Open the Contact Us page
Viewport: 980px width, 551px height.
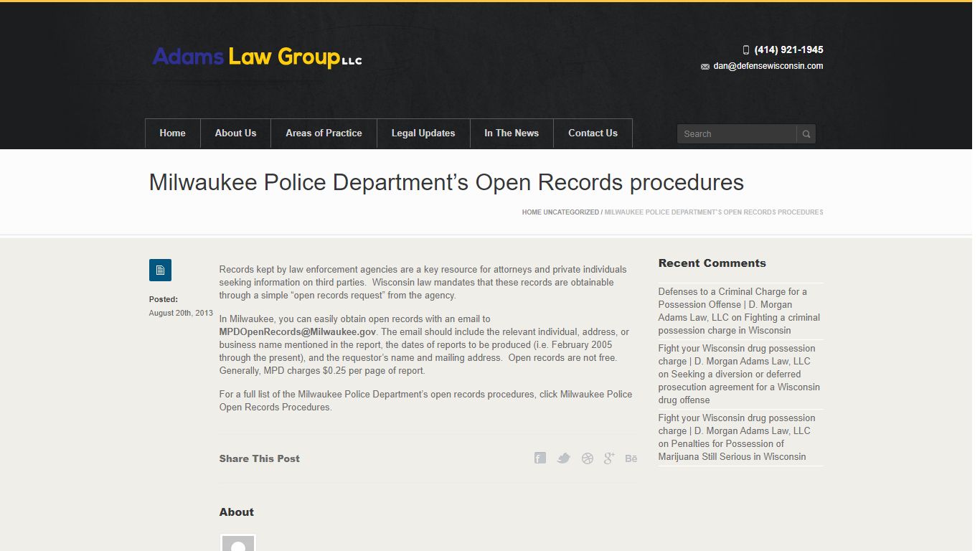point(593,133)
